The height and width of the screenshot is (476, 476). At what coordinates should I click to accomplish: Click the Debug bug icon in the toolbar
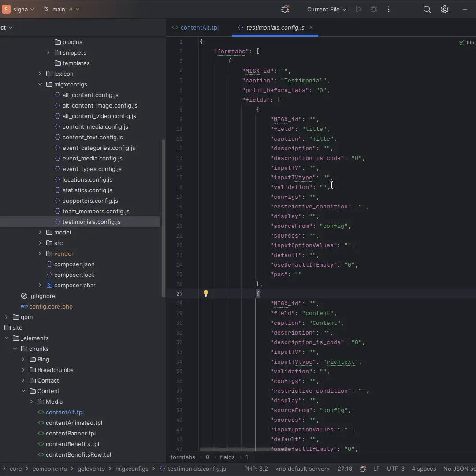pos(374,9)
